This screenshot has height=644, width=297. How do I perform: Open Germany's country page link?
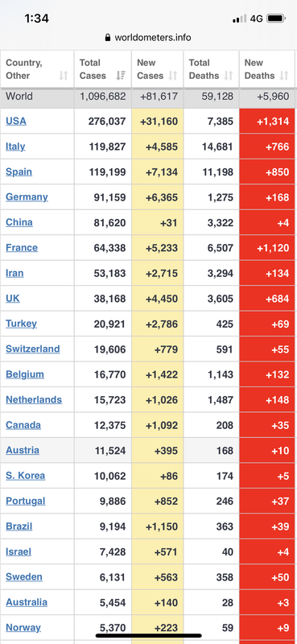point(27,197)
